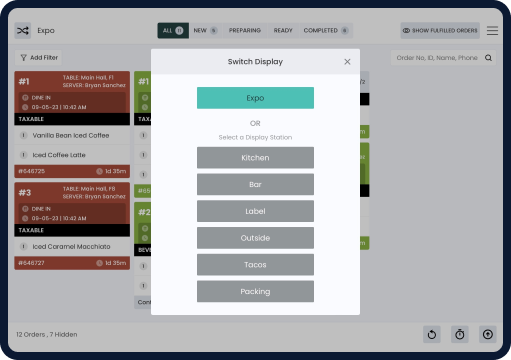The width and height of the screenshot is (511, 360).
Task: Click the TAXABLE label on order #3
Action: coord(31,230)
